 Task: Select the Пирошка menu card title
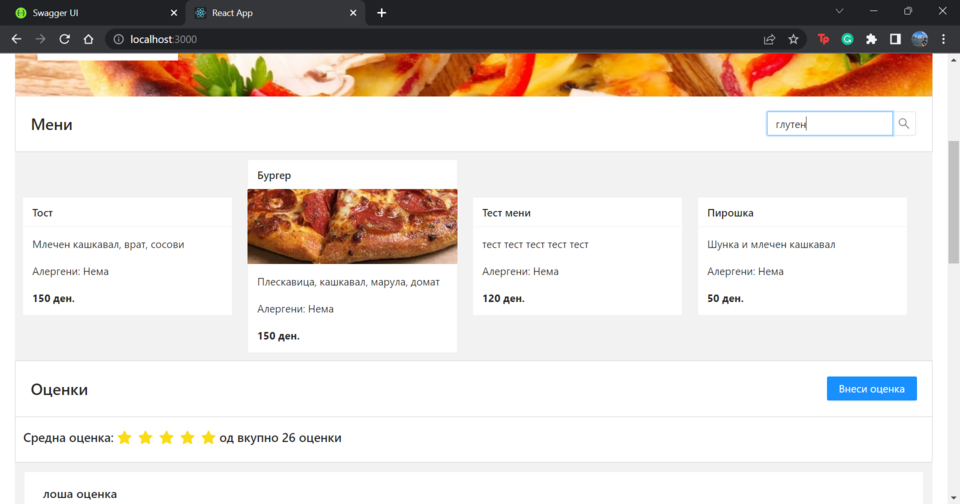730,213
